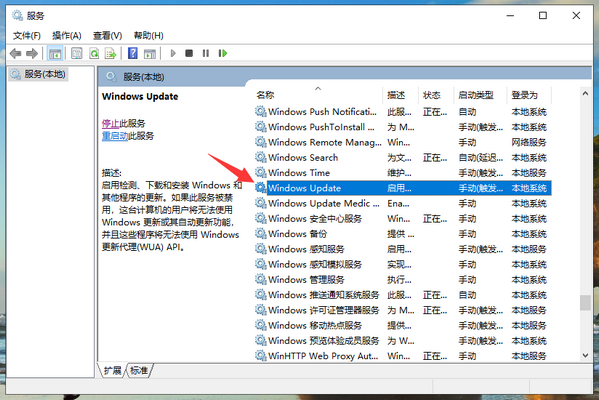Sort by the 登录为 column header
599x400 pixels.
[x=529, y=95]
